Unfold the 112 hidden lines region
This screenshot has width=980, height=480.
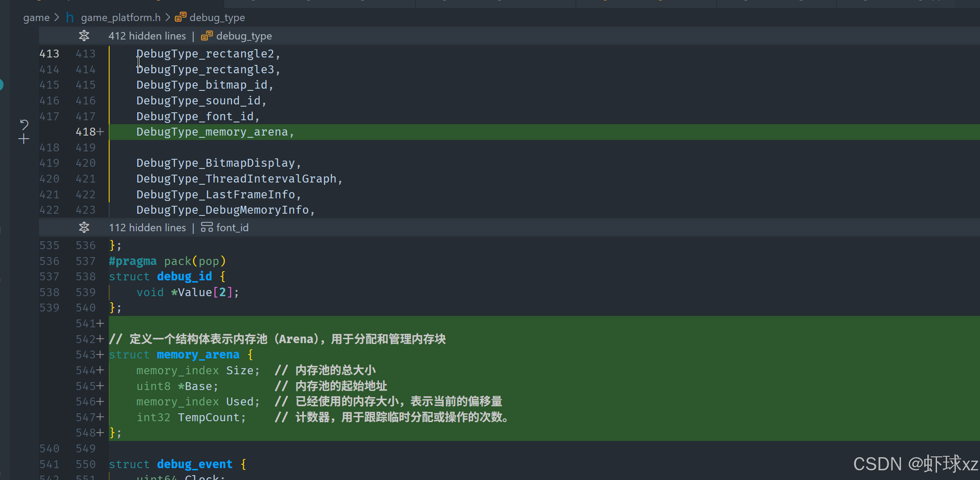point(84,227)
